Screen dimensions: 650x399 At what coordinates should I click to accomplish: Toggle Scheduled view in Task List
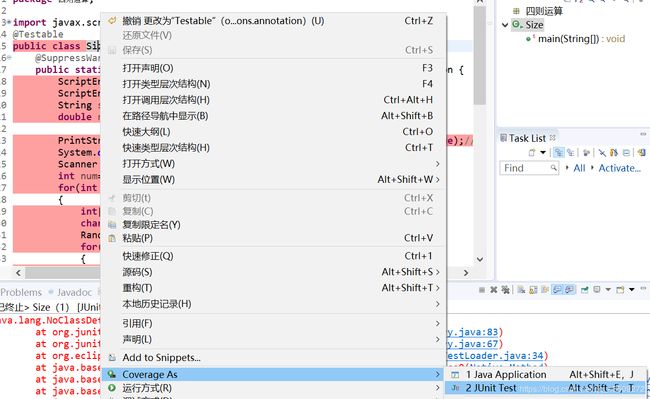[x=571, y=152]
